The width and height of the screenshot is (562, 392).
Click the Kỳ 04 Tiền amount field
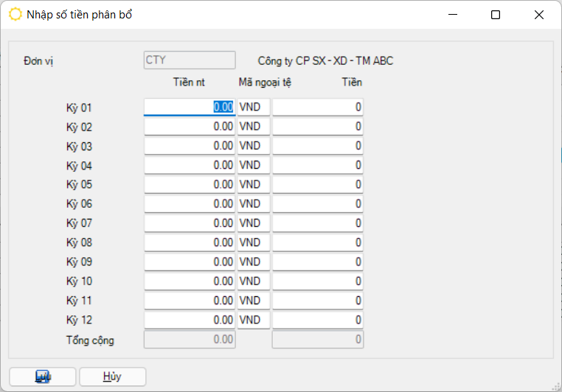click(x=318, y=165)
